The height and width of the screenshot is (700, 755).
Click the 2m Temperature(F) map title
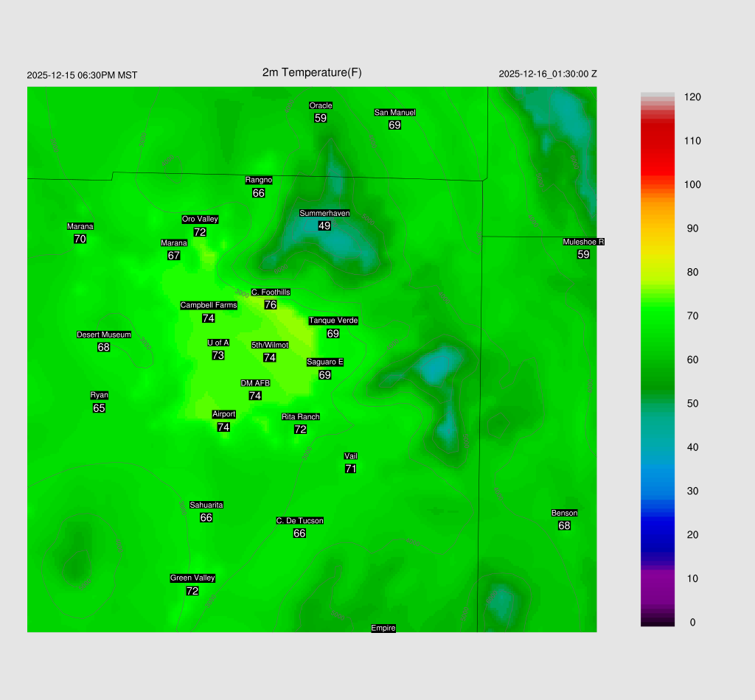coord(312,72)
